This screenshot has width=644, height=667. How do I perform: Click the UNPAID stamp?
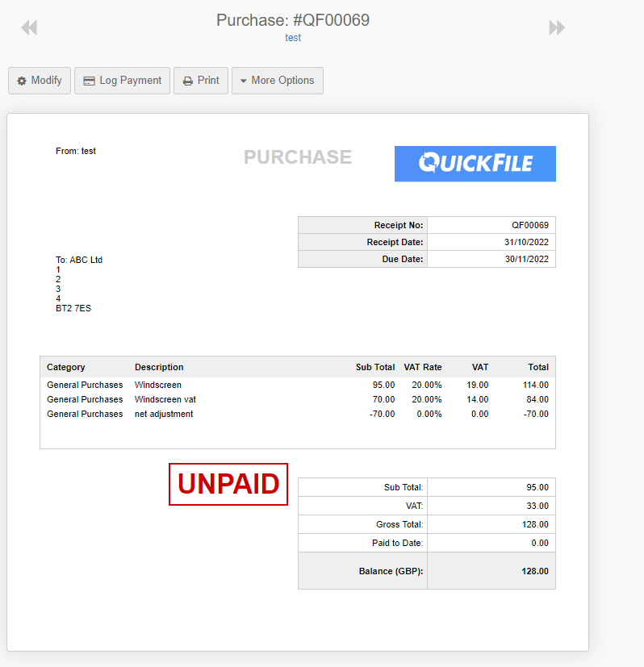(x=228, y=484)
